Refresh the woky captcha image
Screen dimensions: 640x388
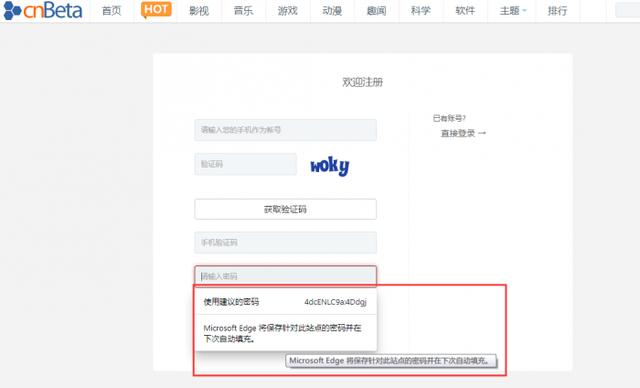[329, 166]
